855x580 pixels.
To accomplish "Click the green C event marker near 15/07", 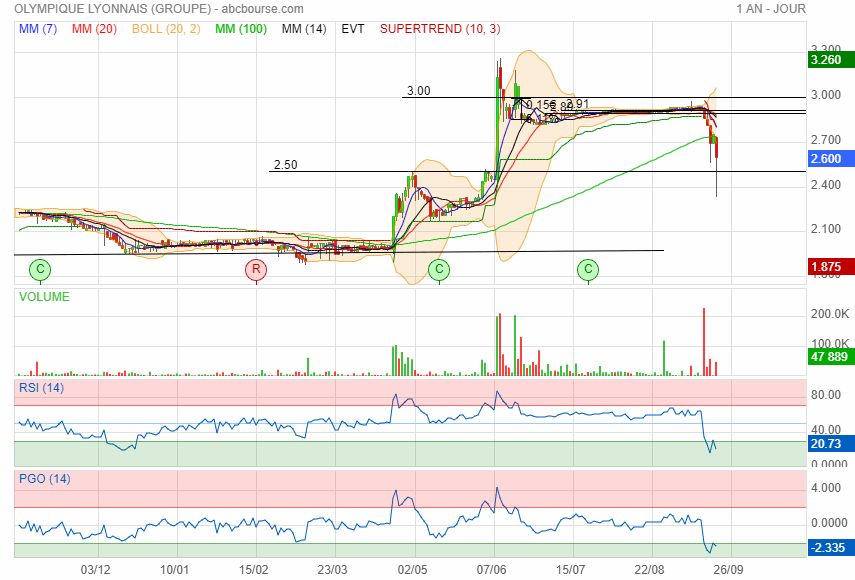I will tap(588, 269).
